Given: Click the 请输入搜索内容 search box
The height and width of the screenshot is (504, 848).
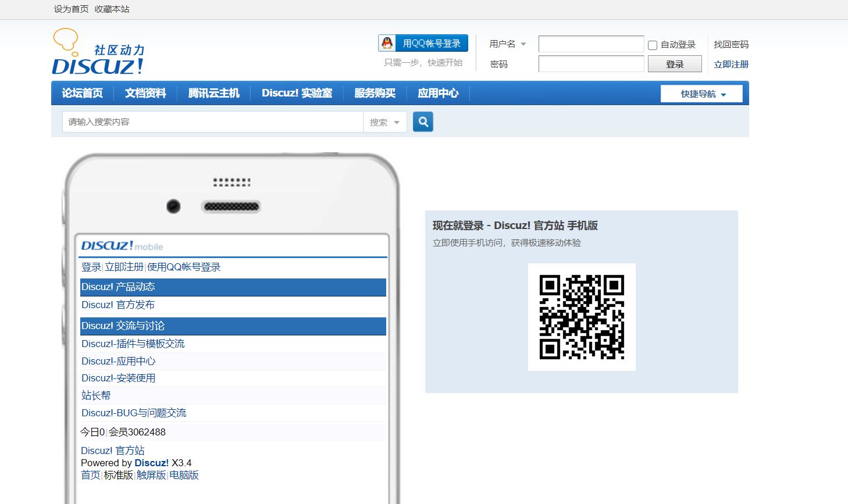Looking at the screenshot, I should click(212, 122).
